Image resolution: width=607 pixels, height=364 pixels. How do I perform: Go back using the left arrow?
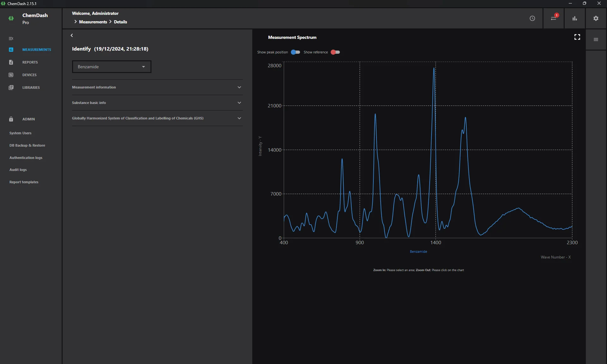click(72, 35)
